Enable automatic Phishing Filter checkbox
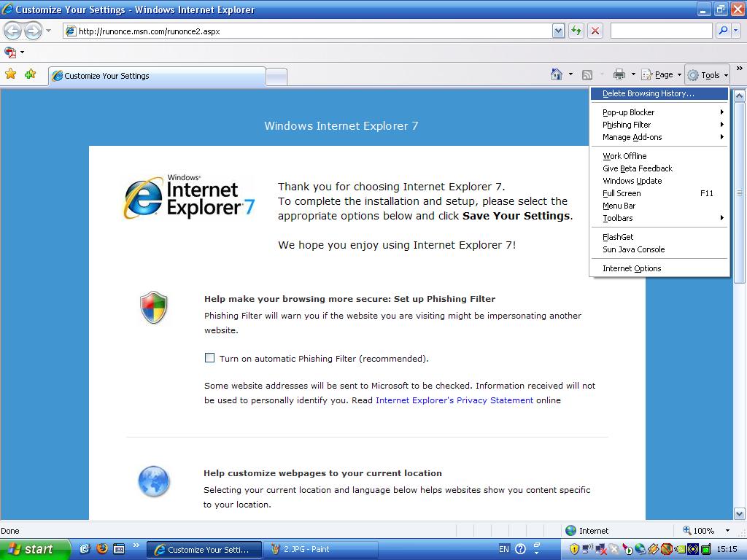747x560 pixels. coord(209,357)
